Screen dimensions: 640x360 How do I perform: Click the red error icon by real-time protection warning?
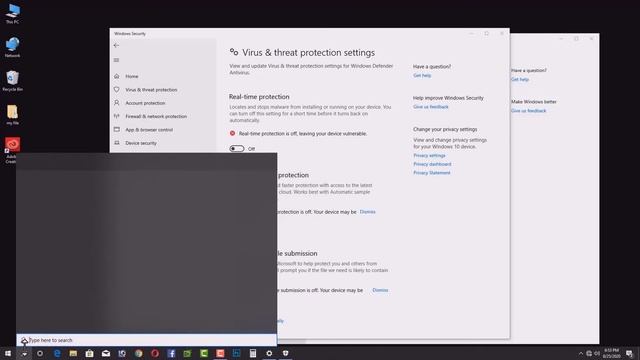(x=232, y=133)
